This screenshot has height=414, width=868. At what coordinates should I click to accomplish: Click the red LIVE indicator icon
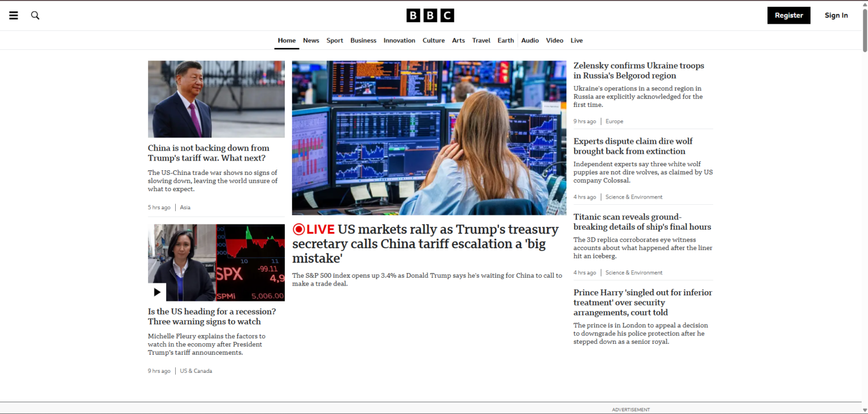299,229
